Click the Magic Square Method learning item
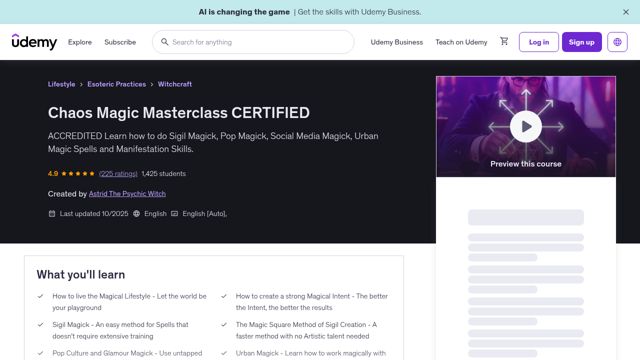This screenshot has width=640, height=360. pyautogui.click(x=306, y=330)
